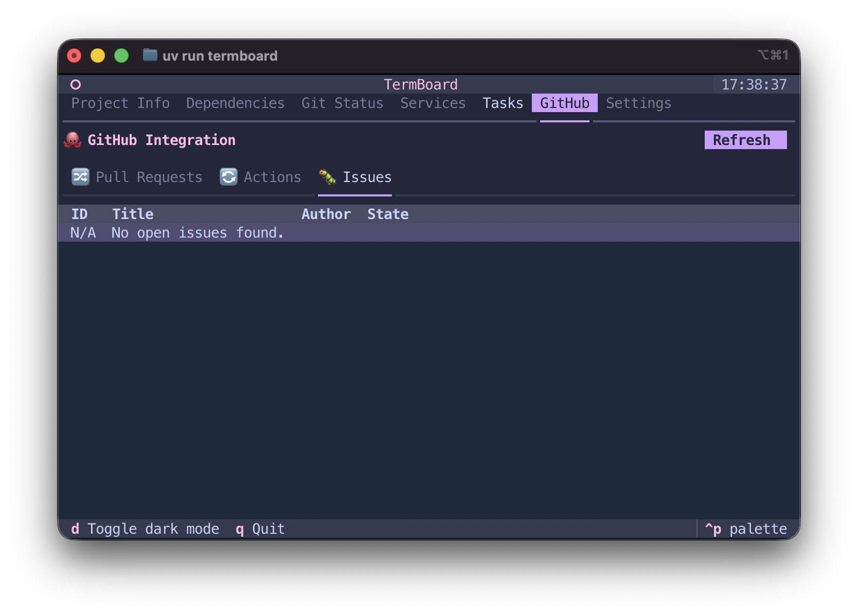858x616 pixels.
Task: Click the N/A cell in the ID column
Action: coord(83,232)
